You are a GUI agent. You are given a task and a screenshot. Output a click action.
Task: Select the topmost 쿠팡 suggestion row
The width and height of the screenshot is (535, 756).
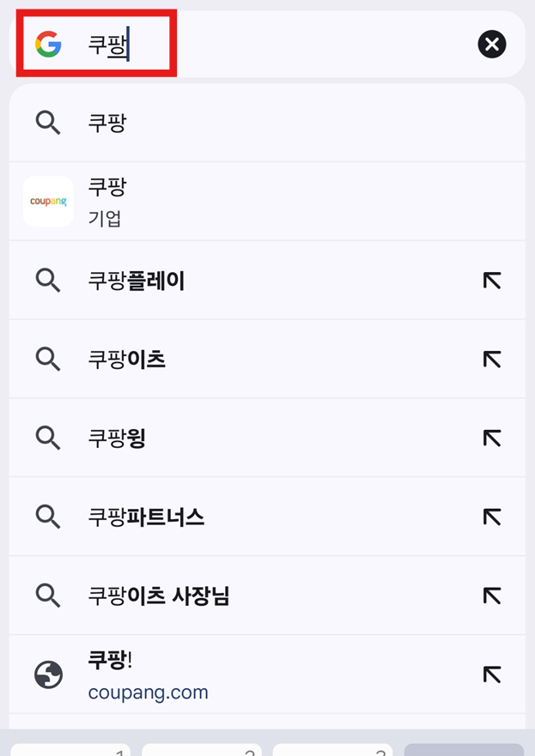215,123
